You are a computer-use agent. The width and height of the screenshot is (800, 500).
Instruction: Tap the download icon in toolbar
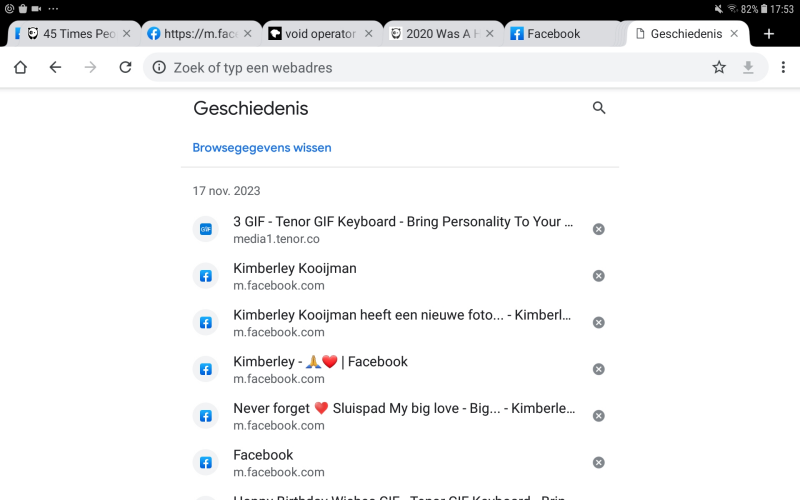click(x=748, y=67)
